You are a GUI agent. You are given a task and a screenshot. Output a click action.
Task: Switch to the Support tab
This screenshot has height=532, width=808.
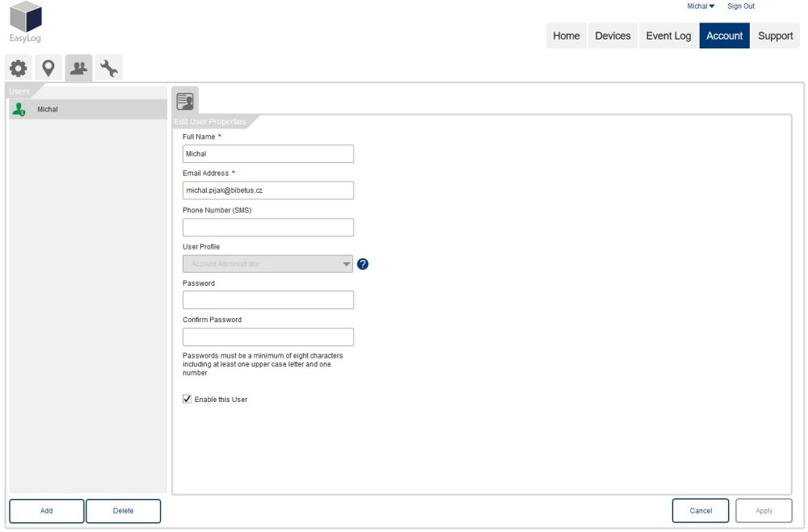pos(775,36)
